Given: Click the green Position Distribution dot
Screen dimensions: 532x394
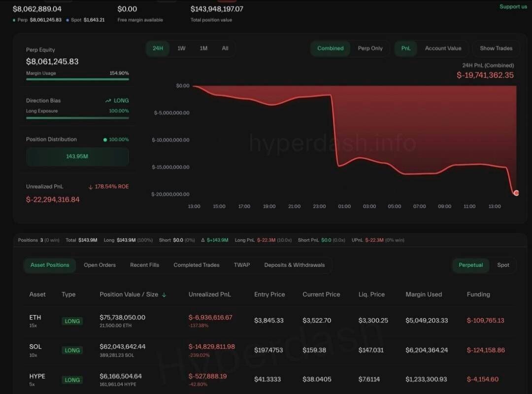Looking at the screenshot, I should tap(105, 140).
